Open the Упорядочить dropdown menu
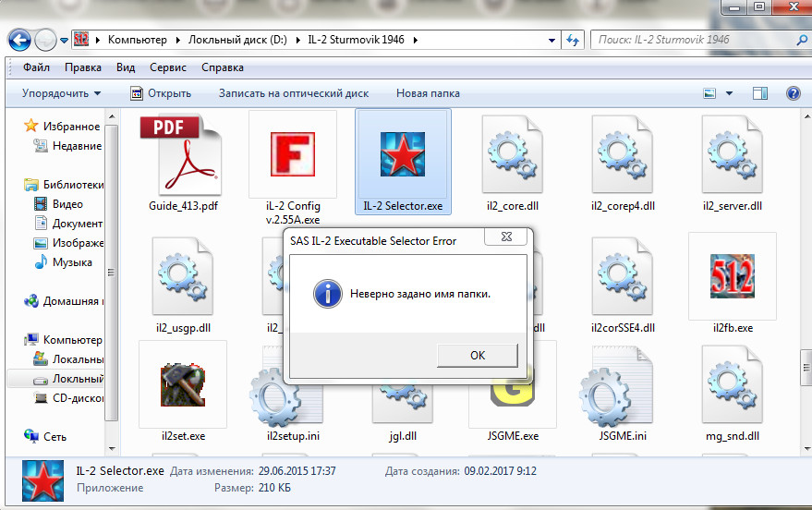812x510 pixels. (61, 93)
